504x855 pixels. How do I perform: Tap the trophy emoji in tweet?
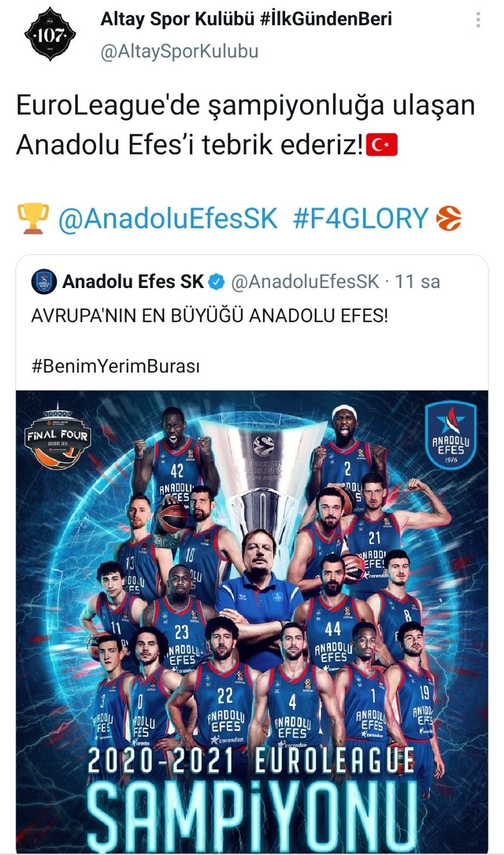click(x=33, y=219)
